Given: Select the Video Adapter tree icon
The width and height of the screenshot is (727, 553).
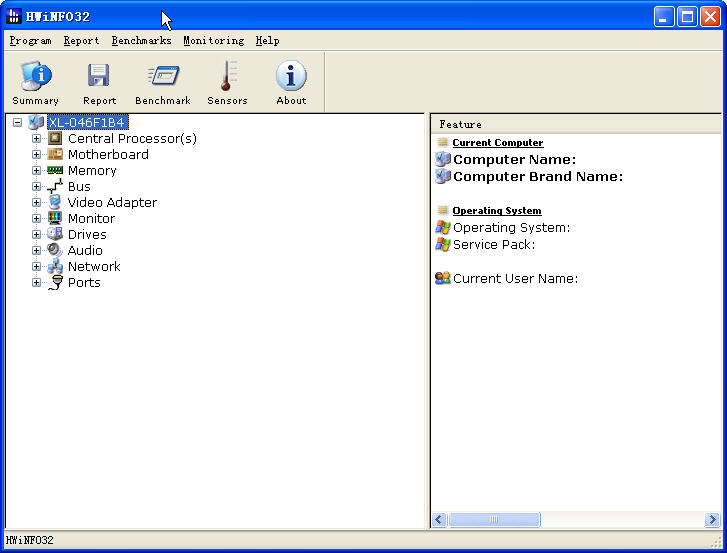Looking at the screenshot, I should tap(55, 202).
